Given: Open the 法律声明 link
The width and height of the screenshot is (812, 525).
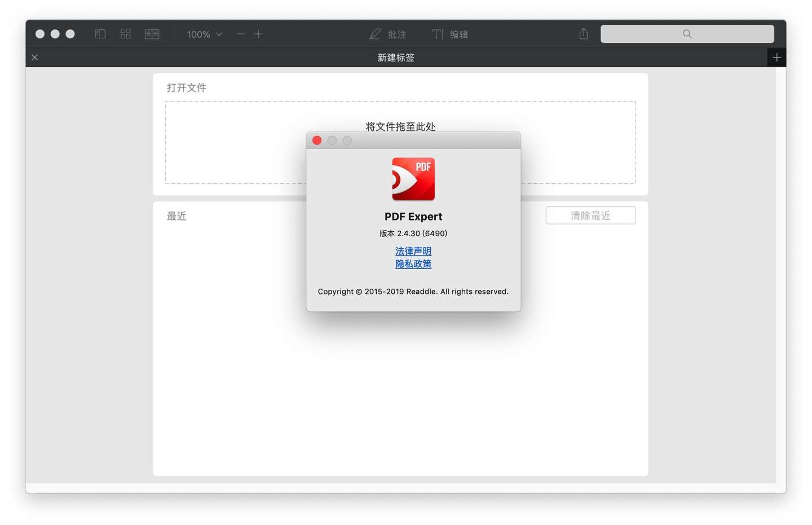Looking at the screenshot, I should [x=413, y=251].
